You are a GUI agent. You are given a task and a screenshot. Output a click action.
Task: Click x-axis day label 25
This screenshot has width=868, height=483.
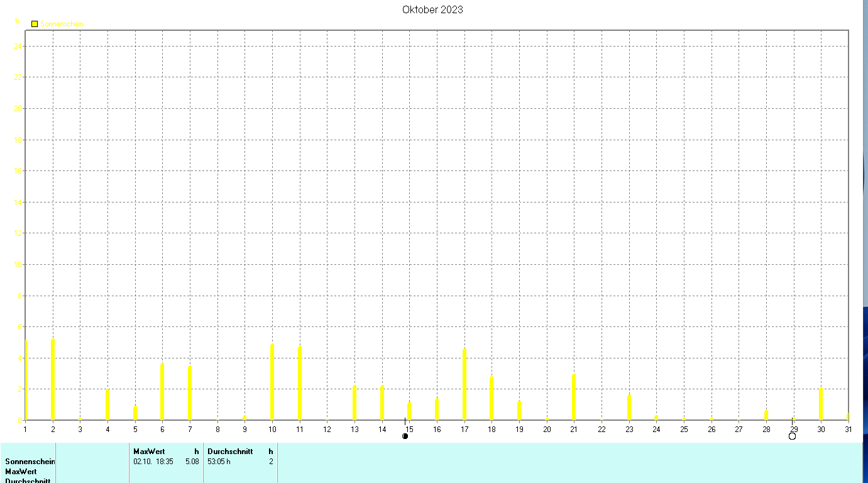[x=684, y=430]
